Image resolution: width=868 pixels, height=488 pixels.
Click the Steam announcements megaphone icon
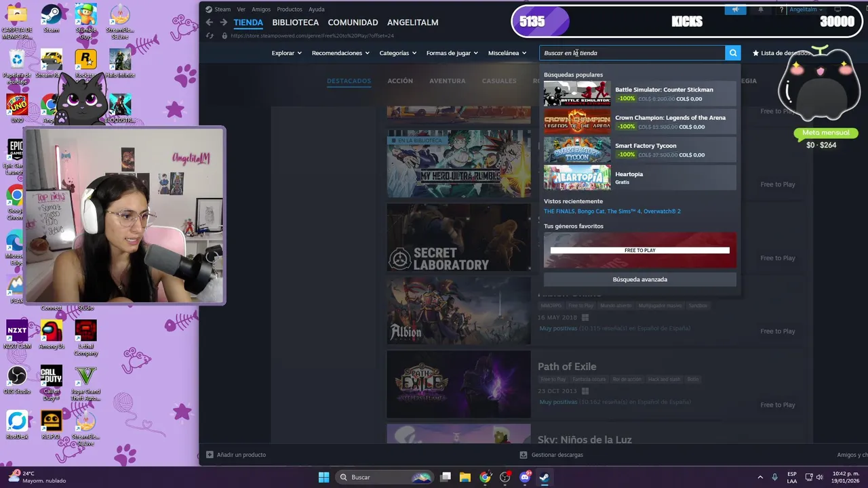tap(735, 9)
